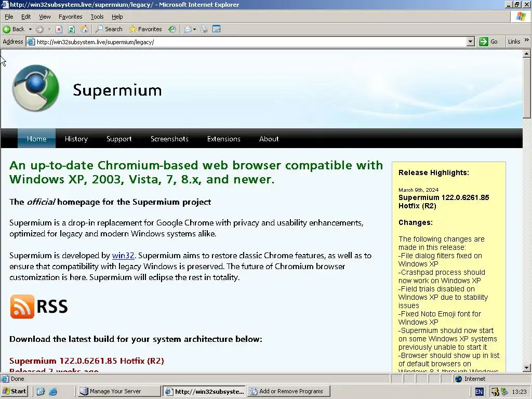Click the vertical scrollbar thumb
This screenshot has height=399, width=532.
(527, 88)
